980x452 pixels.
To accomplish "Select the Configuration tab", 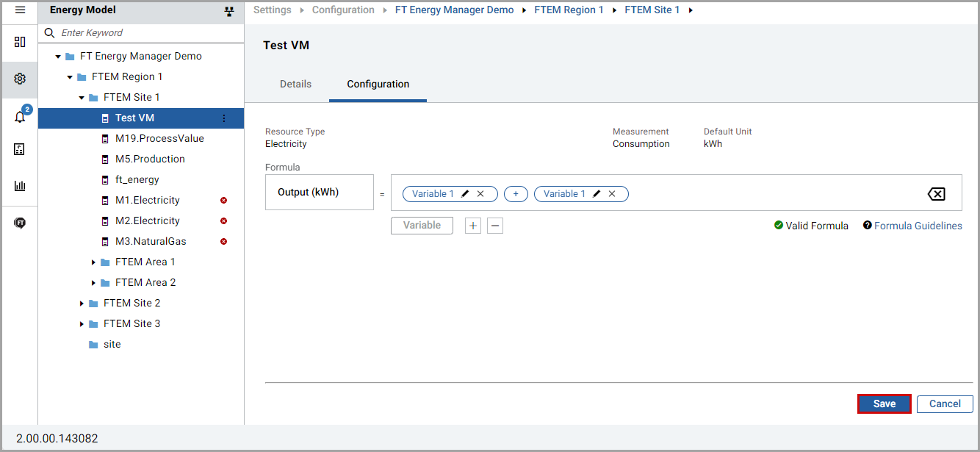I will (378, 85).
